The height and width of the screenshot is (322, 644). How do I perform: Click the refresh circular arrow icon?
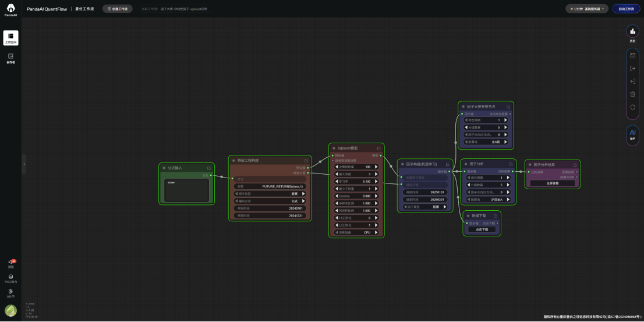click(632, 107)
